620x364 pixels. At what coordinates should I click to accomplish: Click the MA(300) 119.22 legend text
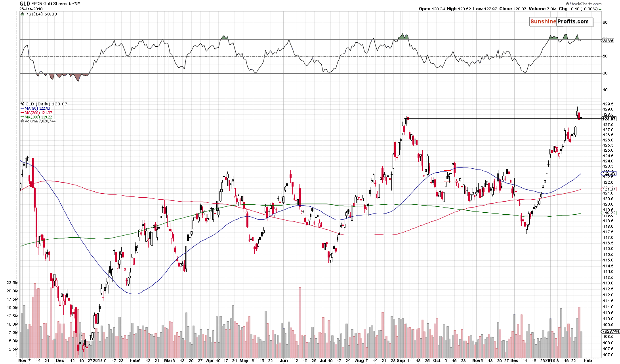(38, 117)
